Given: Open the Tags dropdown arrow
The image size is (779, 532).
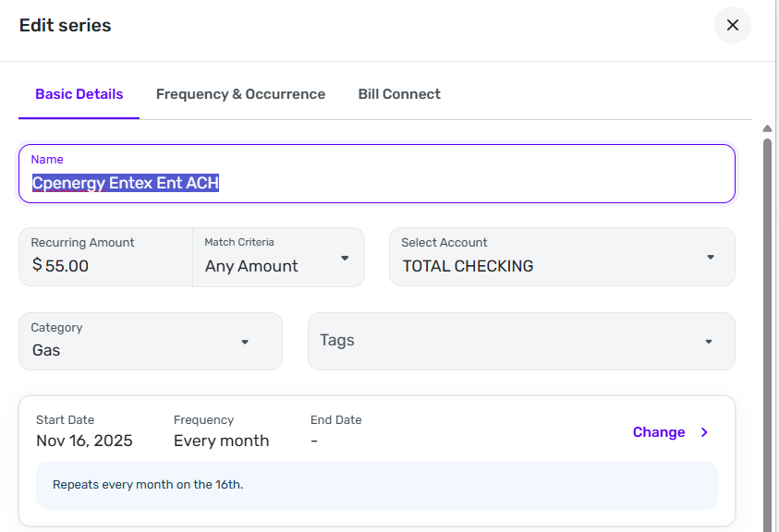Looking at the screenshot, I should (x=709, y=342).
